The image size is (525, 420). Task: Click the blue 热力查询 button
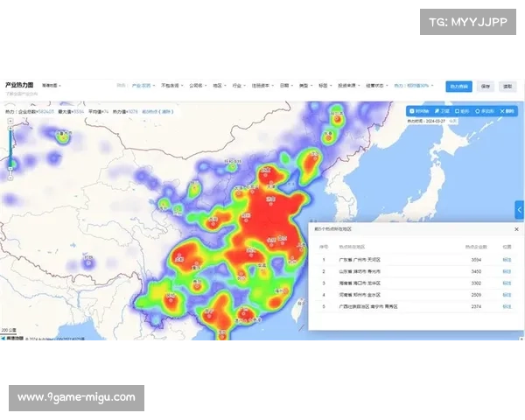(458, 87)
